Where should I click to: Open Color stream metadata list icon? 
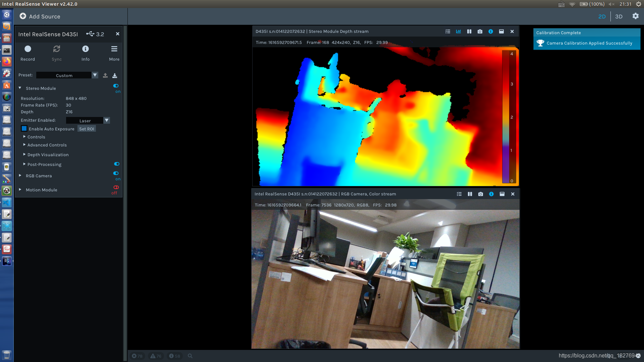click(x=459, y=194)
